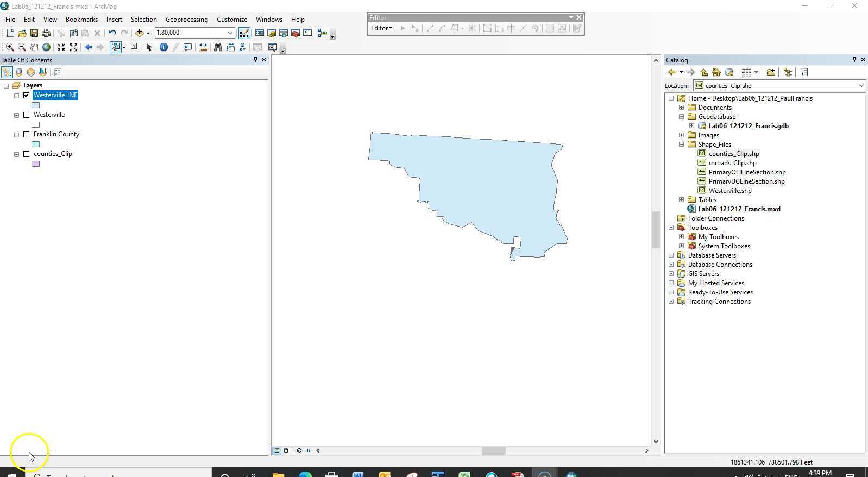The height and width of the screenshot is (477, 868).
Task: Open the Editor dropdown menu
Action: 381,28
